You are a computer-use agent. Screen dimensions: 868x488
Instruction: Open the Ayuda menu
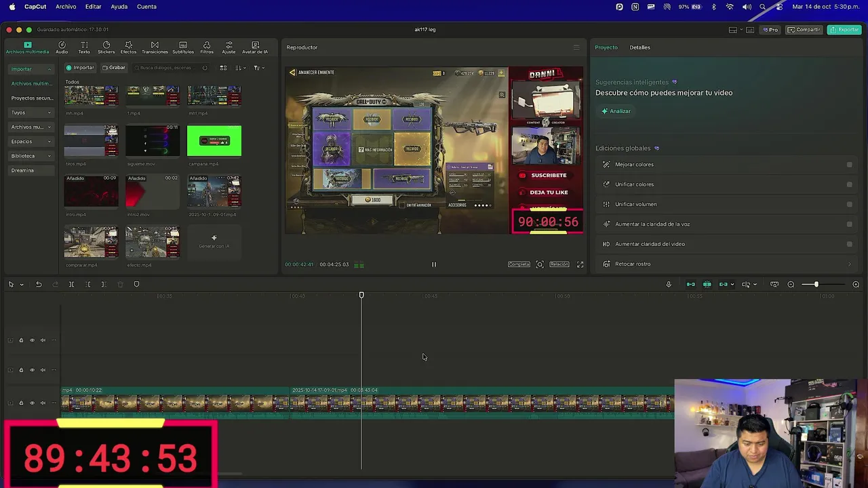[119, 7]
